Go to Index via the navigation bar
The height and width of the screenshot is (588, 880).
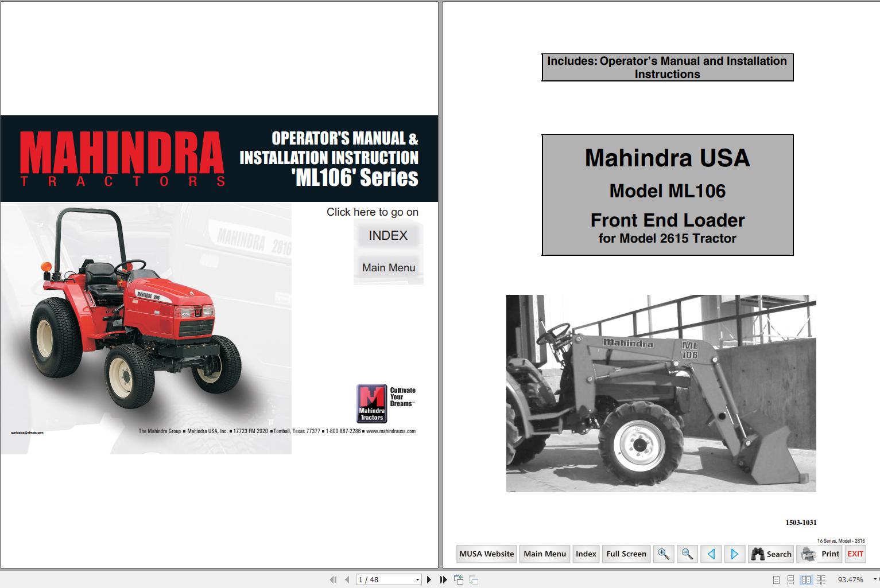click(x=586, y=554)
